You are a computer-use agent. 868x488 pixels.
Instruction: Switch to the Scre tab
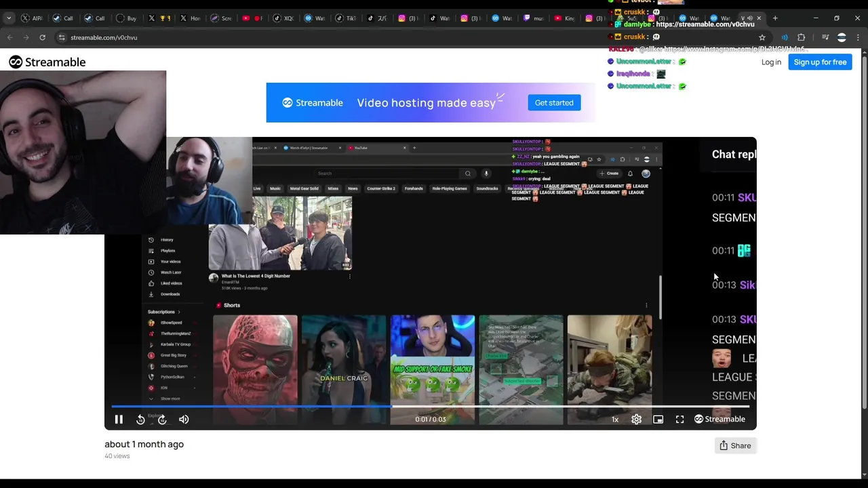point(221,18)
